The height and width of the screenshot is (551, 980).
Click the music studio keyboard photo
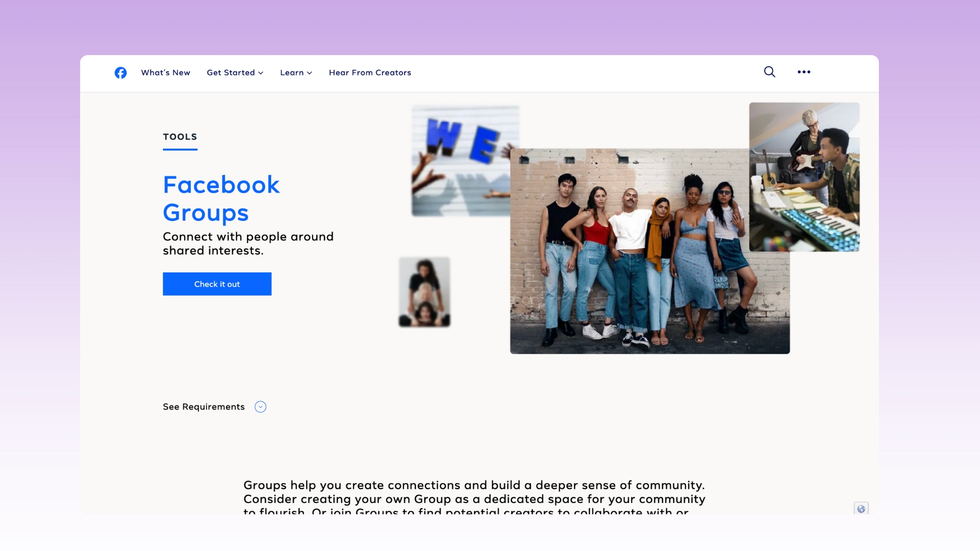pyautogui.click(x=804, y=177)
